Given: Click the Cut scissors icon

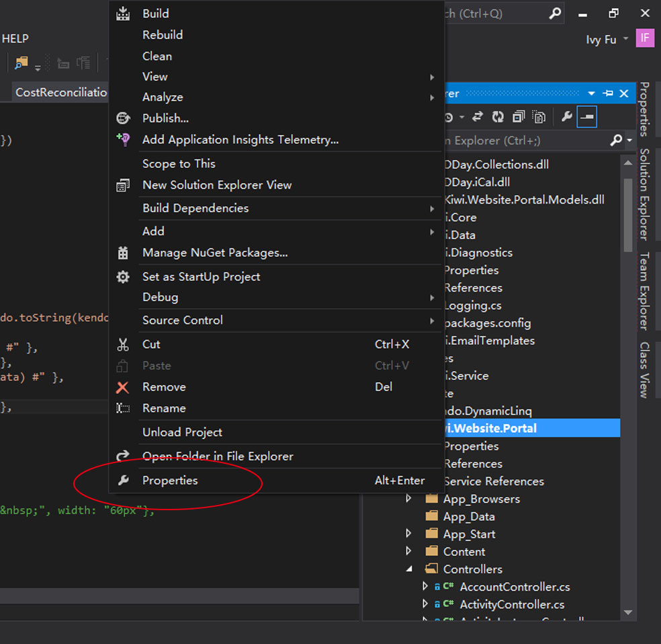Looking at the screenshot, I should click(123, 344).
